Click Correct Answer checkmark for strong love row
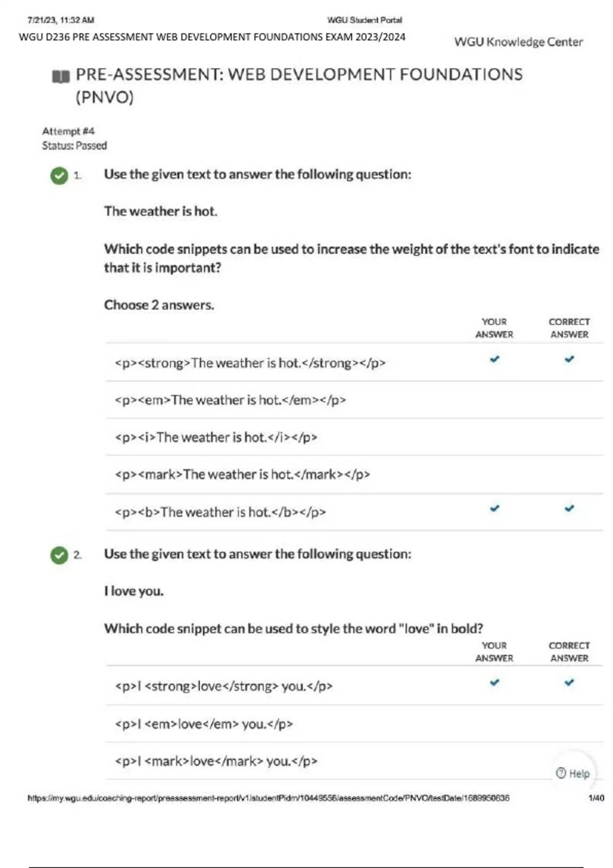The width and height of the screenshot is (613, 868). 569,682
